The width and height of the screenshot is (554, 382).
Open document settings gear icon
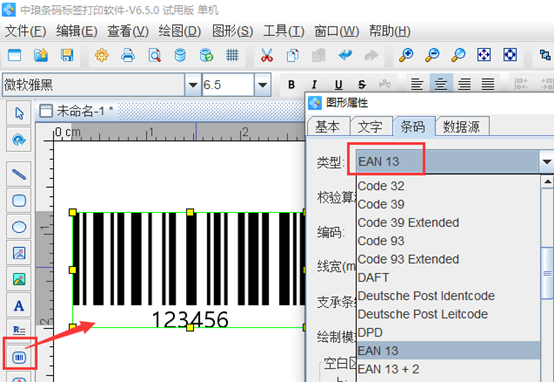coord(102,55)
